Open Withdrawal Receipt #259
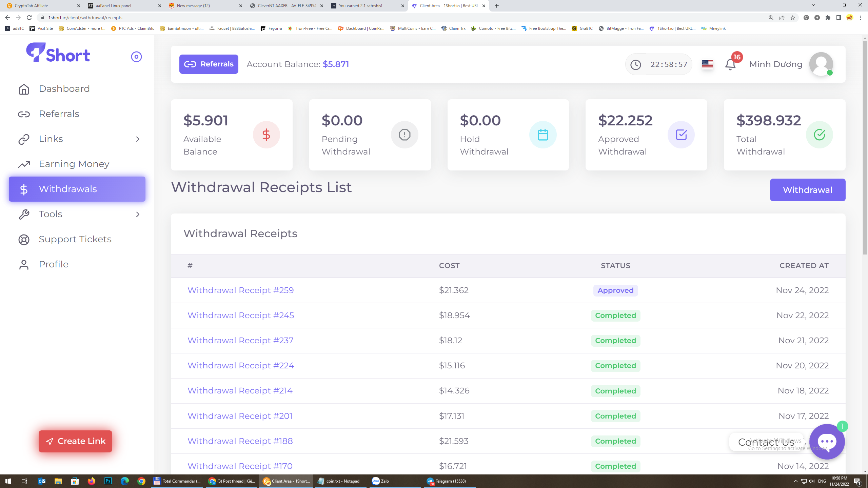The height and width of the screenshot is (488, 868). point(240,290)
